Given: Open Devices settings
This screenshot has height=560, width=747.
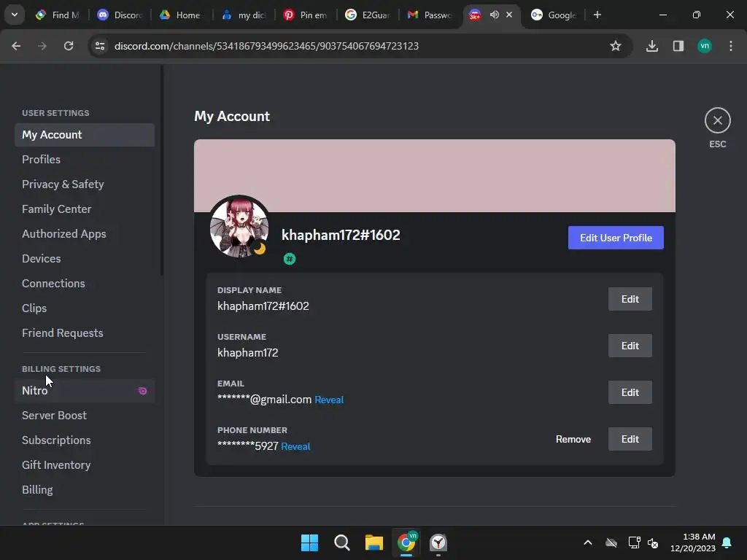Looking at the screenshot, I should pyautogui.click(x=85, y=259).
